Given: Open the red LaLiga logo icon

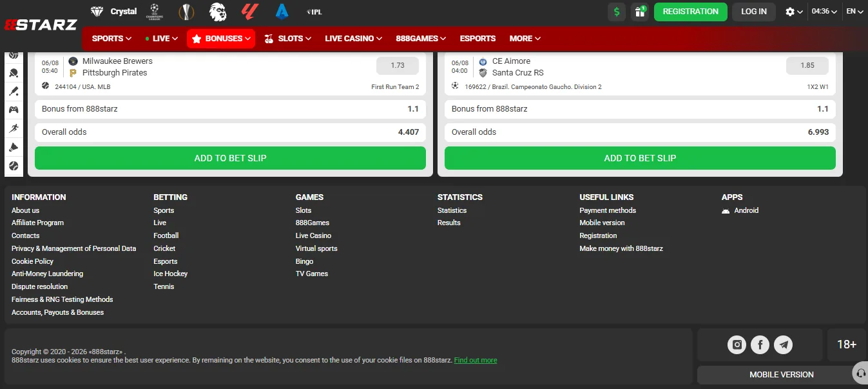Looking at the screenshot, I should (x=249, y=11).
